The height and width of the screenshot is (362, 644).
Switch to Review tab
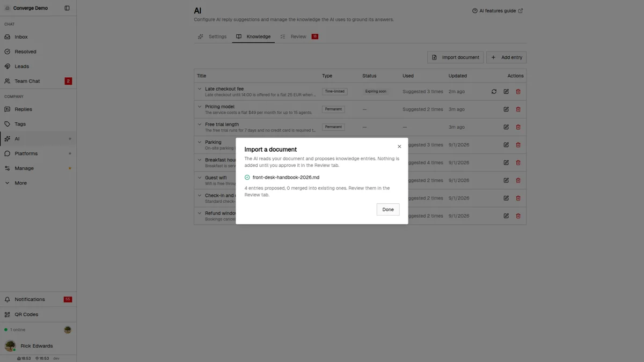[x=299, y=36]
